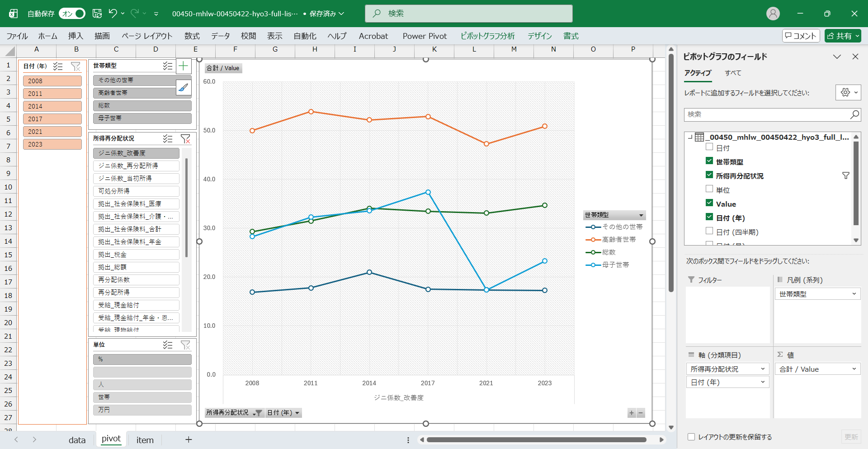Open the chart styles paintbrush button
Viewport: 868px width, 449px height.
pyautogui.click(x=183, y=87)
